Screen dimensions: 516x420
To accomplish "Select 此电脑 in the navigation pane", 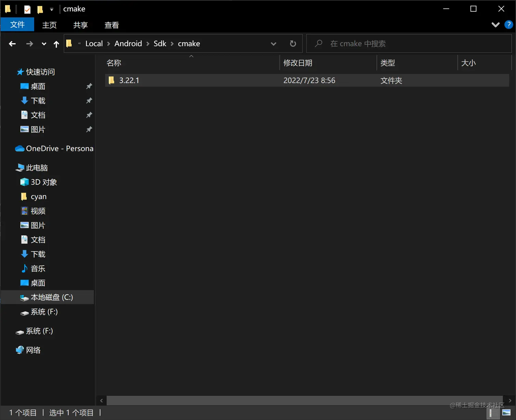I will [37, 168].
